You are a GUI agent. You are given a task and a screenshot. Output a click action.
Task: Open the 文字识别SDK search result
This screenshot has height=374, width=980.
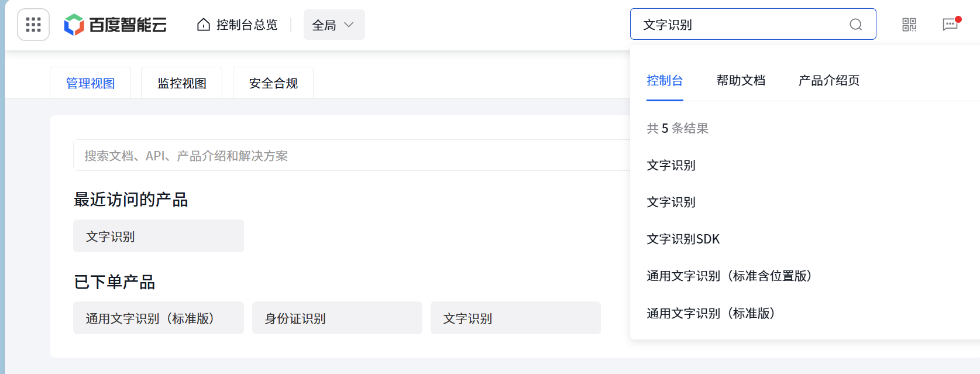[683, 239]
